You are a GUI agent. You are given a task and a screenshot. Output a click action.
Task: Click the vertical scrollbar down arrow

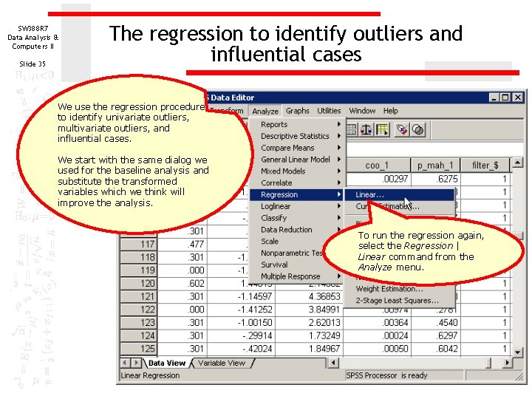(517, 352)
